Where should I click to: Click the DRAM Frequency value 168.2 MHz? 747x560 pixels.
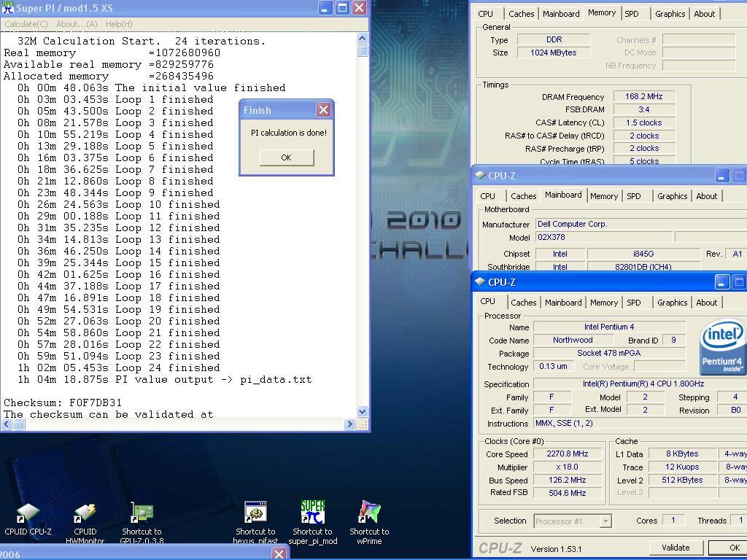coord(644,96)
